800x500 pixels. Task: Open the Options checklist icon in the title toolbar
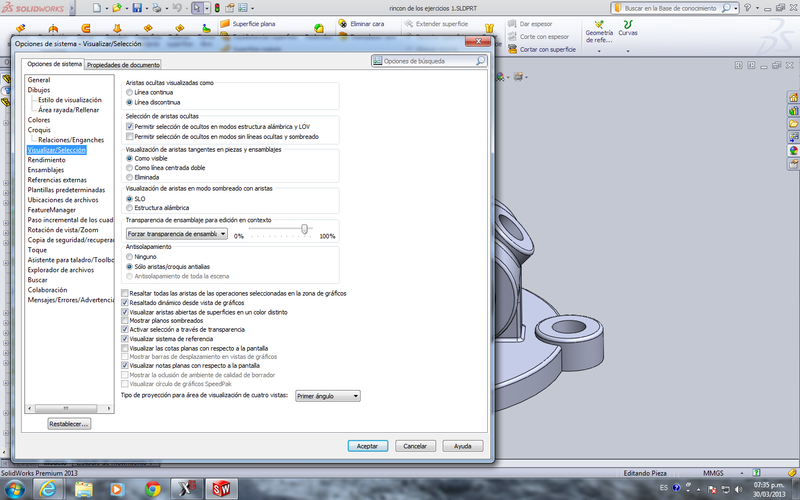[243, 8]
